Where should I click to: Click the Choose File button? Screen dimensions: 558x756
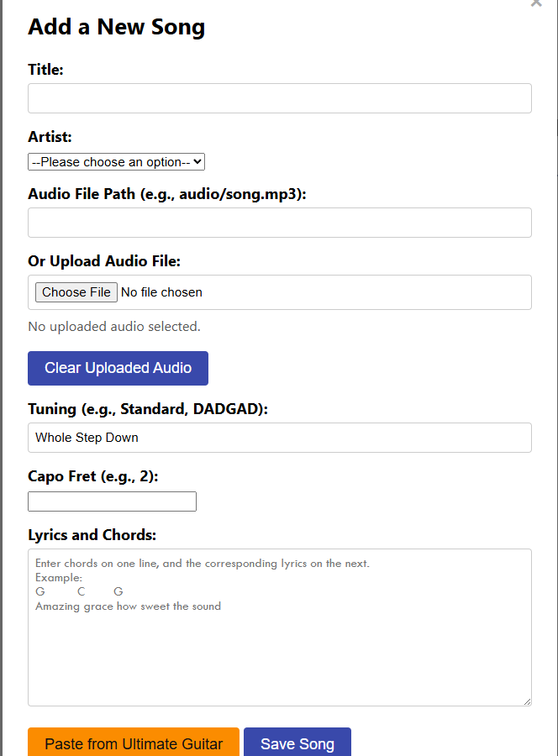[x=76, y=292]
